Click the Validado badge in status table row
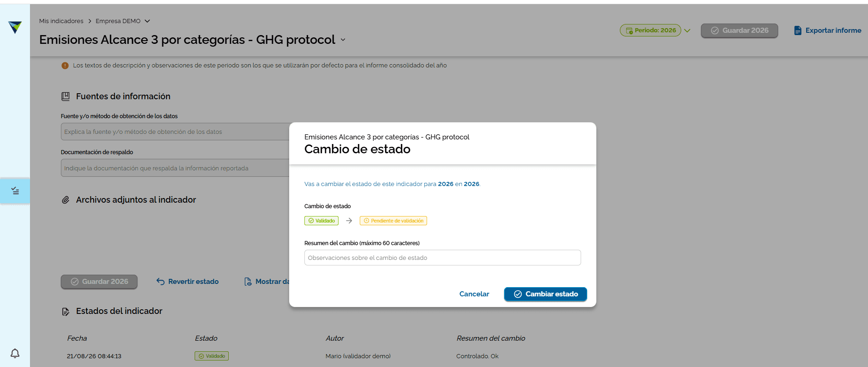This screenshot has height=367, width=868. pos(212,356)
